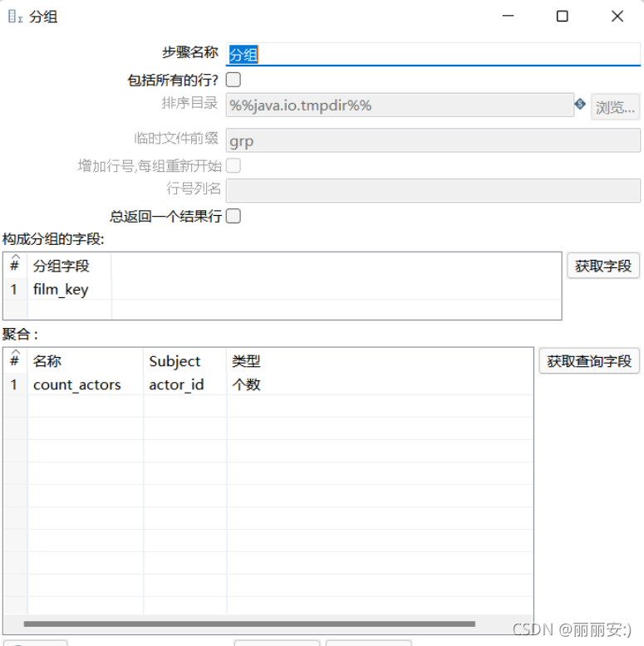644x646 pixels.
Task: Enable 总返回一个结果行 checkbox
Action: click(x=234, y=216)
